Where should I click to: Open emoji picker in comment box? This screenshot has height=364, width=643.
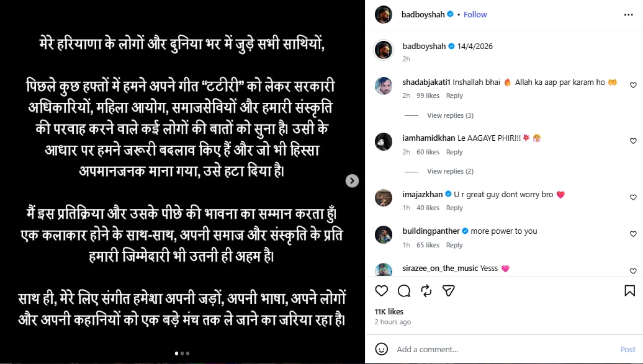382,349
